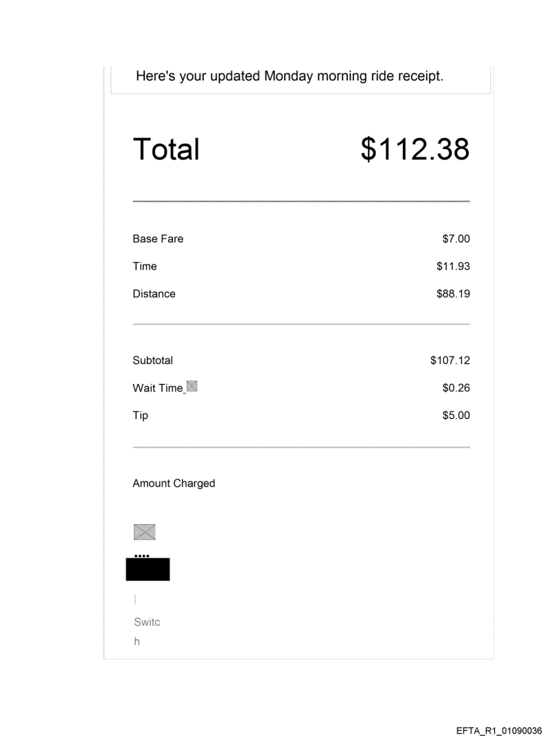Select the $107.12 subtotal amount

click(450, 360)
